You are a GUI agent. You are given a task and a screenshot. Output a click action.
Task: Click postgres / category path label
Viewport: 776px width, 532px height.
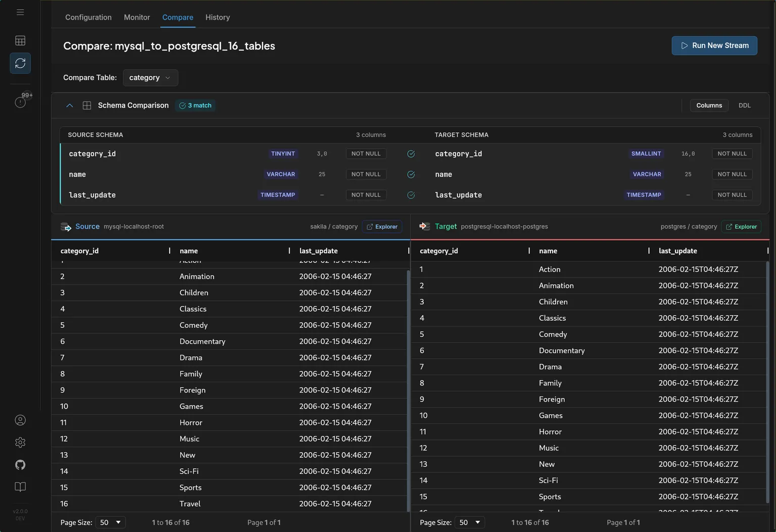(x=689, y=227)
